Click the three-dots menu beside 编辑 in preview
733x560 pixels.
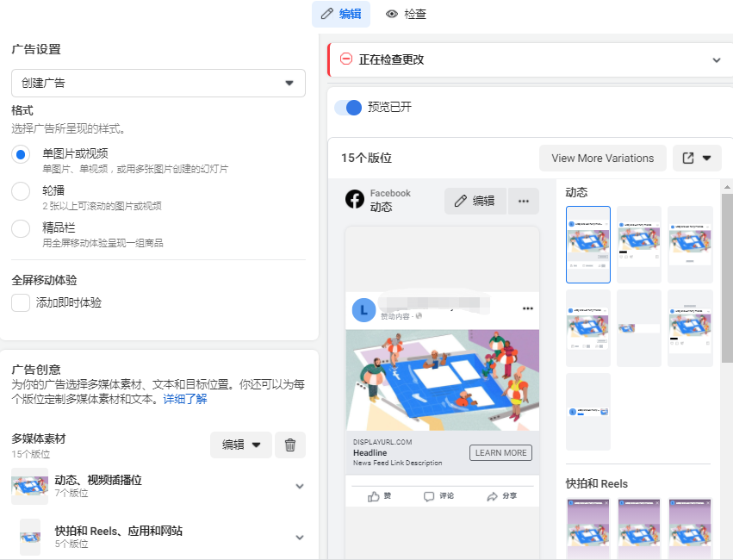click(x=523, y=201)
